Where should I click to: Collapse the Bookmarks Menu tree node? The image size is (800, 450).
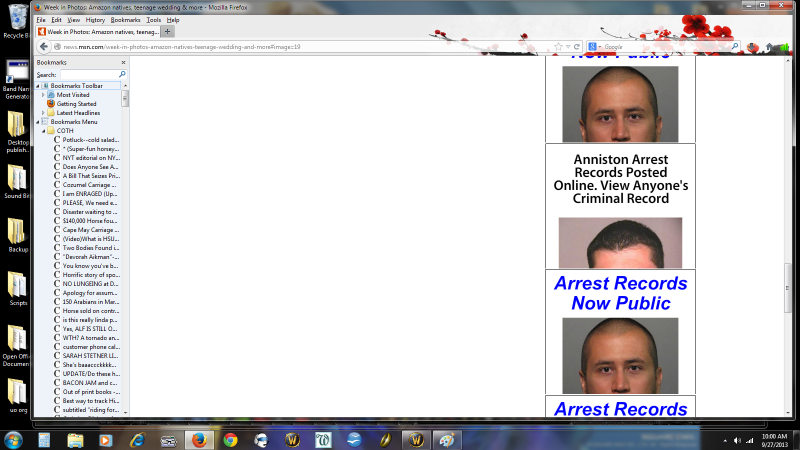pos(38,122)
